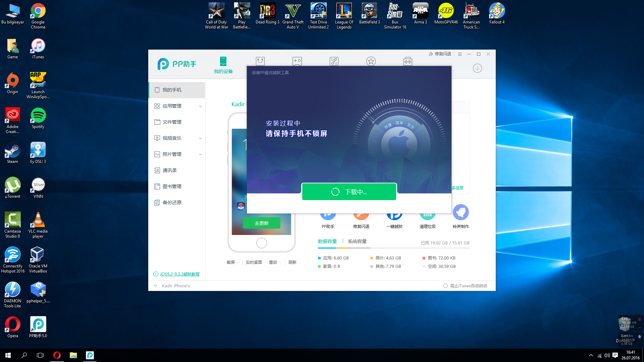Screen dimensions: 644x362
Task: Open Task View on the taskbar
Action: (40, 355)
